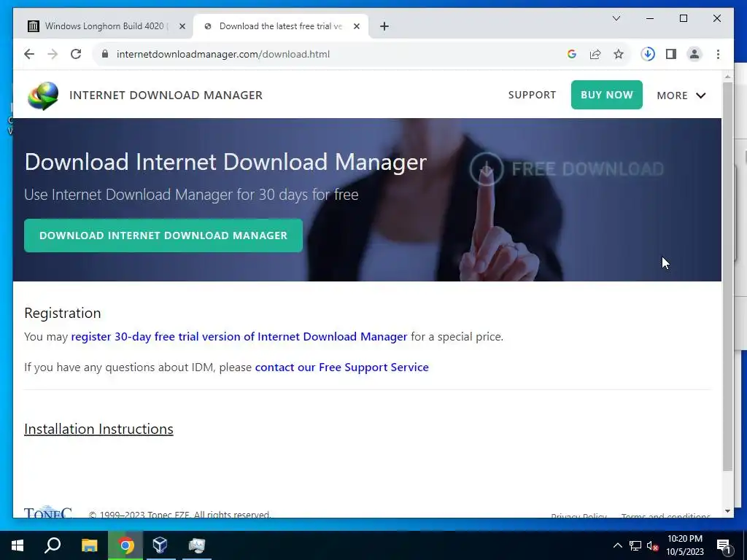Reload the page with refresh icon
This screenshot has height=560, width=747.
click(76, 54)
